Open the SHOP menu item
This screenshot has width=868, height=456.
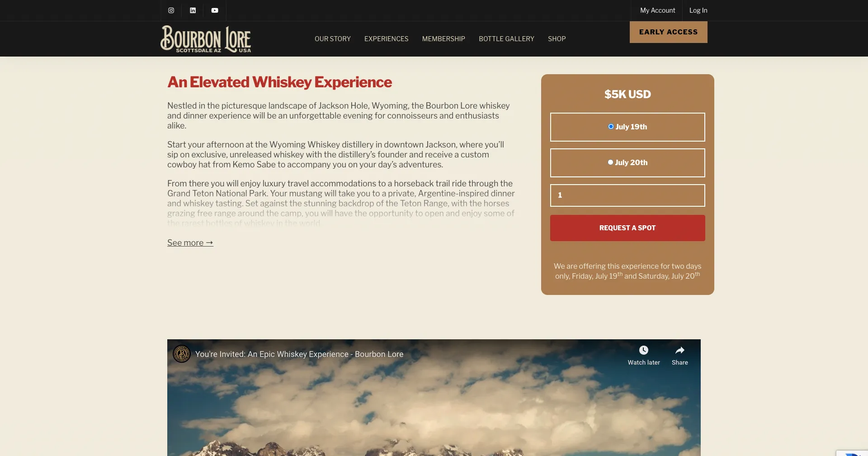[x=557, y=39]
